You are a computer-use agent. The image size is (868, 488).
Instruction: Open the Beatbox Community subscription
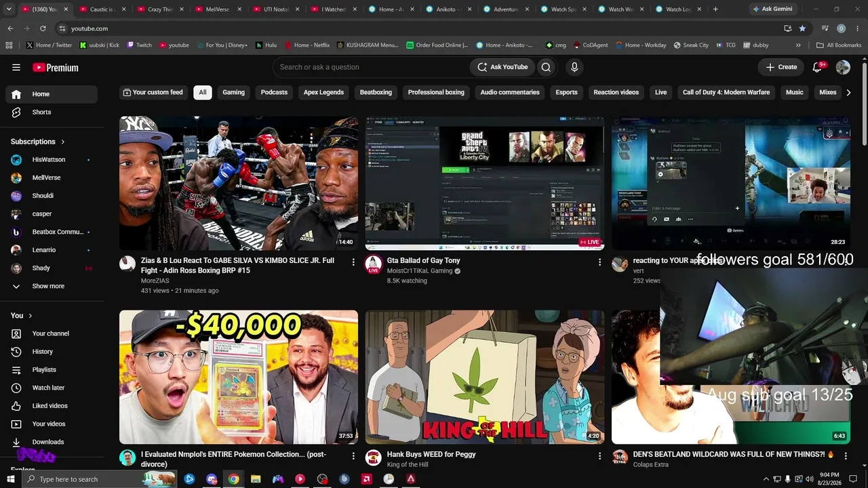[x=52, y=232]
